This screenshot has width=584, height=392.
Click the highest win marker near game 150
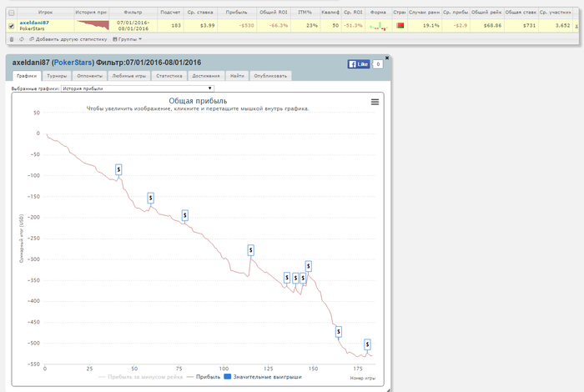tap(309, 266)
